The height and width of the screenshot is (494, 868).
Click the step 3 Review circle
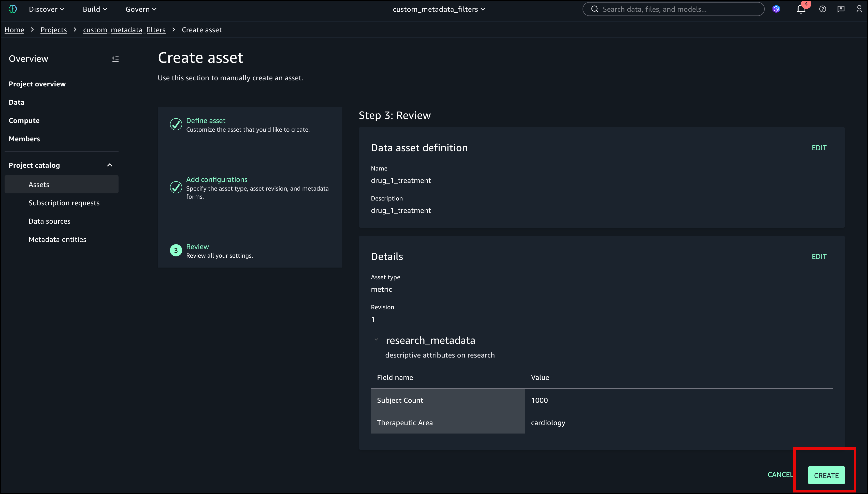[x=176, y=251]
